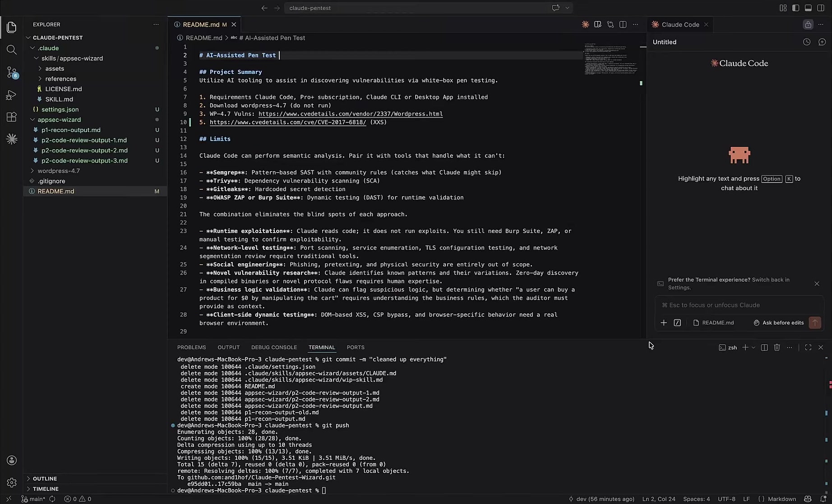Start a new Claude Code conversation
Image resolution: width=832 pixels, height=504 pixels.
coord(822,42)
